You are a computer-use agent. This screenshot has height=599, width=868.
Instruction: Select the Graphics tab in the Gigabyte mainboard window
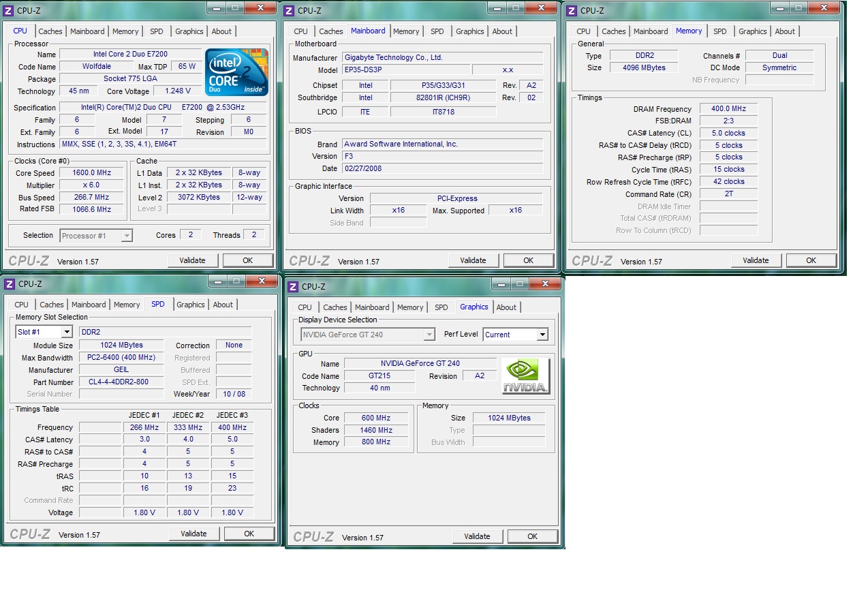[x=470, y=31]
